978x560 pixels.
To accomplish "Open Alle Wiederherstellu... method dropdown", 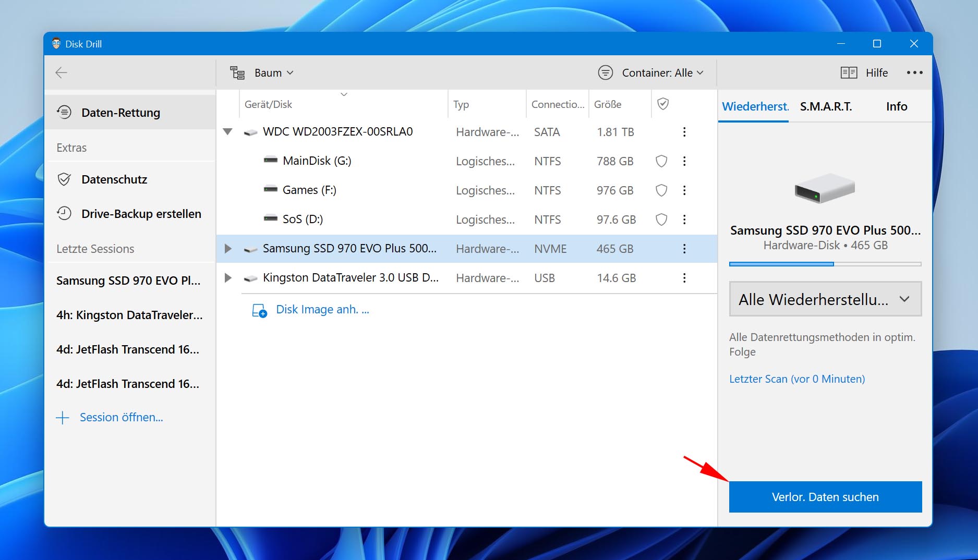I will click(825, 299).
